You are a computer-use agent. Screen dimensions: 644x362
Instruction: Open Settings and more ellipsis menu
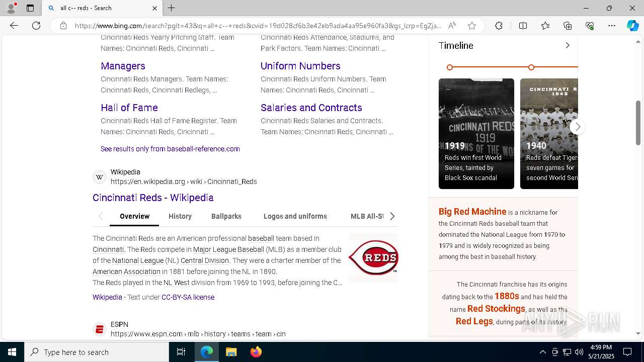pos(612,26)
